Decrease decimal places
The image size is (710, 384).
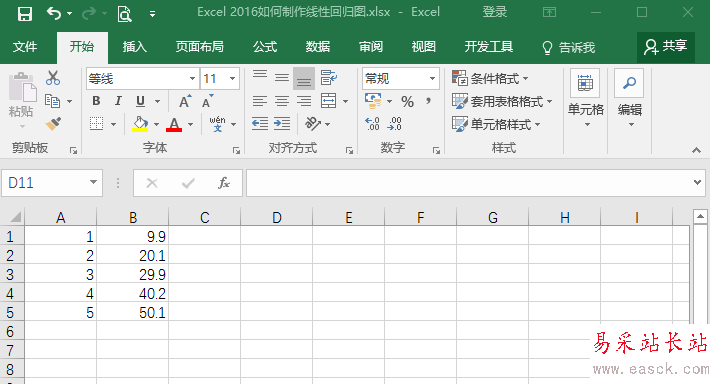pyautogui.click(x=394, y=124)
